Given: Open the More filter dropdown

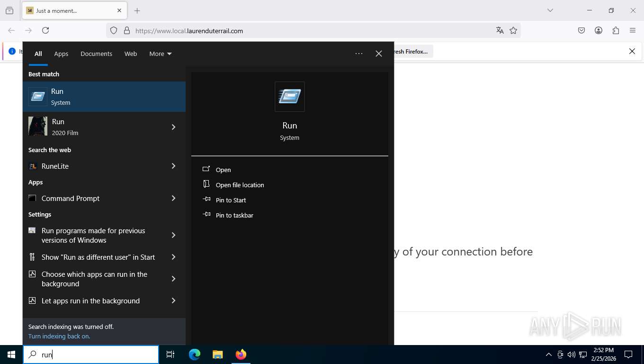Looking at the screenshot, I should click(161, 54).
